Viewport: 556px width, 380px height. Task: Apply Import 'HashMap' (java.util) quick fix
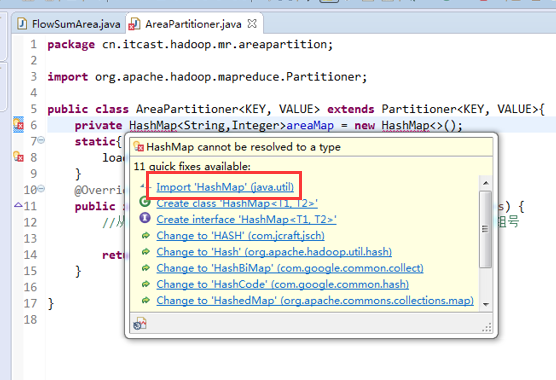pos(225,187)
